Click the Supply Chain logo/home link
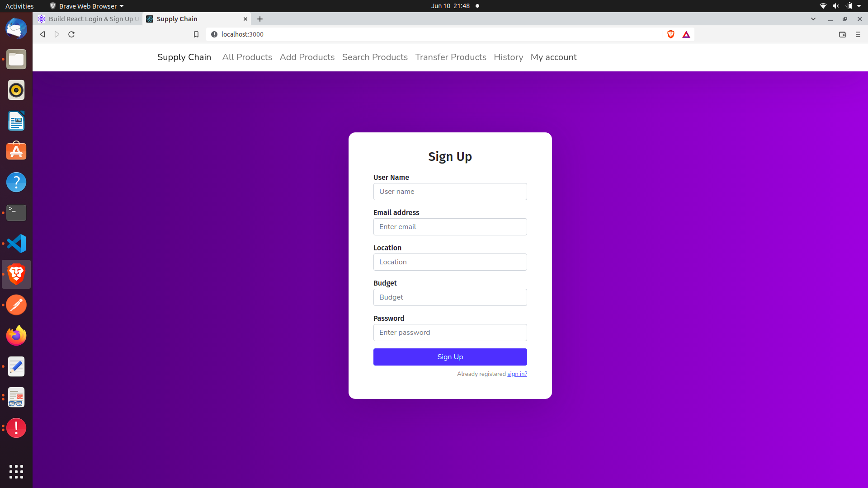 (184, 56)
